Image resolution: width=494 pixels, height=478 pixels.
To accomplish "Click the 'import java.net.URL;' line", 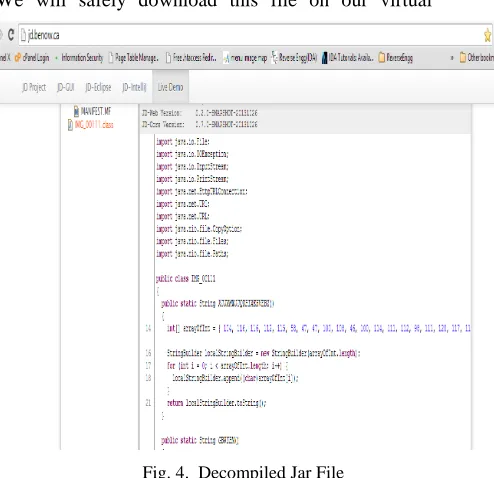I will pyautogui.click(x=183, y=216).
